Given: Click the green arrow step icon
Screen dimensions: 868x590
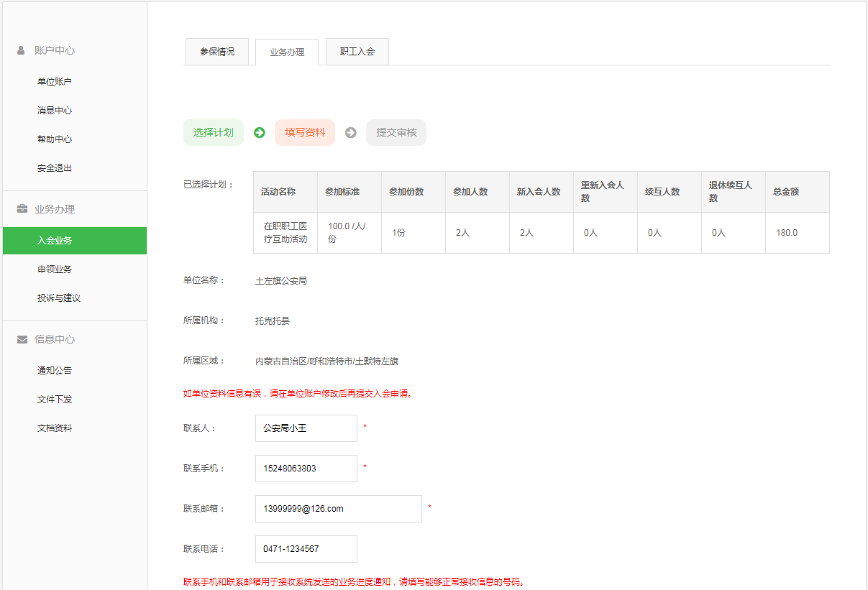Looking at the screenshot, I should (260, 132).
